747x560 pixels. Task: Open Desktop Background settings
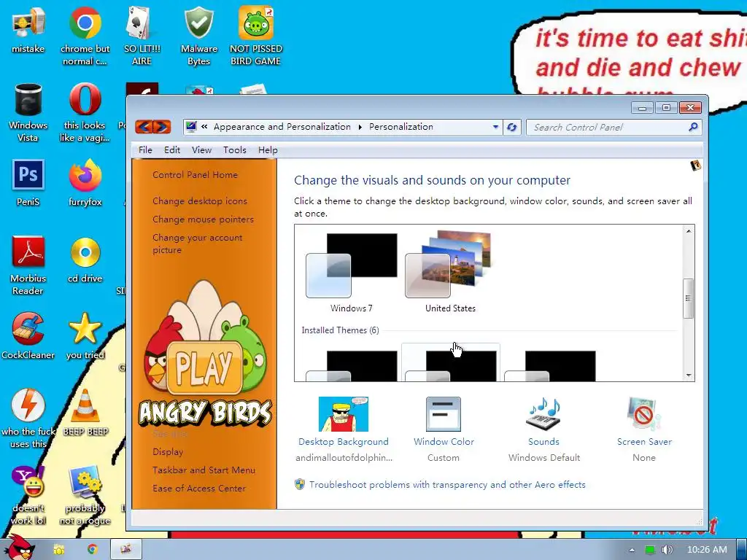[x=344, y=429]
